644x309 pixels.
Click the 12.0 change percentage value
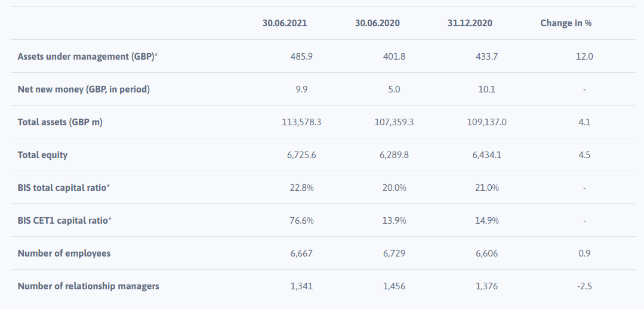(584, 57)
